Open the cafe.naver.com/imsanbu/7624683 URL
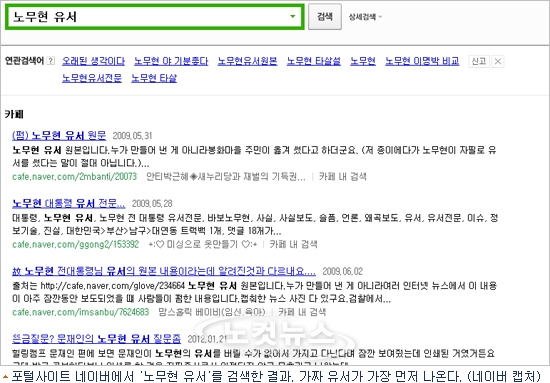The image size is (550, 383). (x=81, y=312)
